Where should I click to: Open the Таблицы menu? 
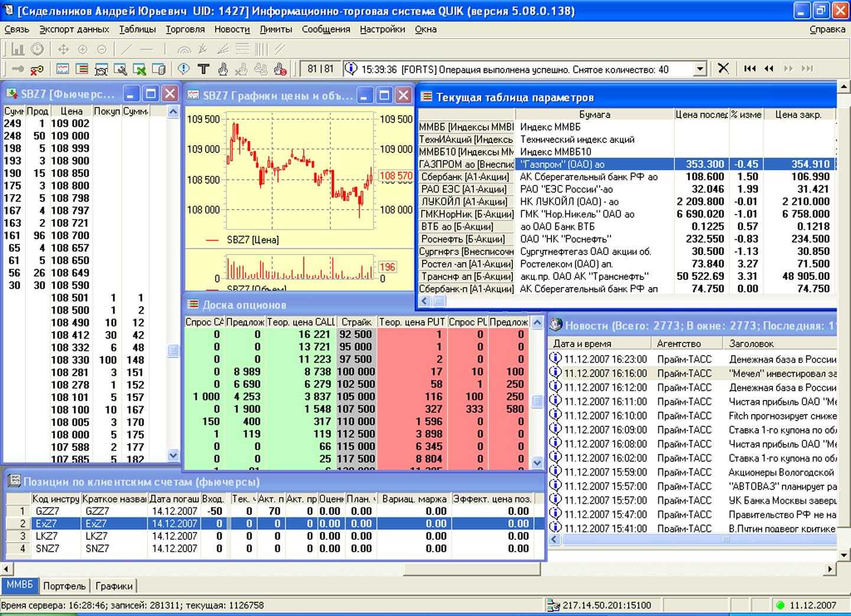pos(137,29)
